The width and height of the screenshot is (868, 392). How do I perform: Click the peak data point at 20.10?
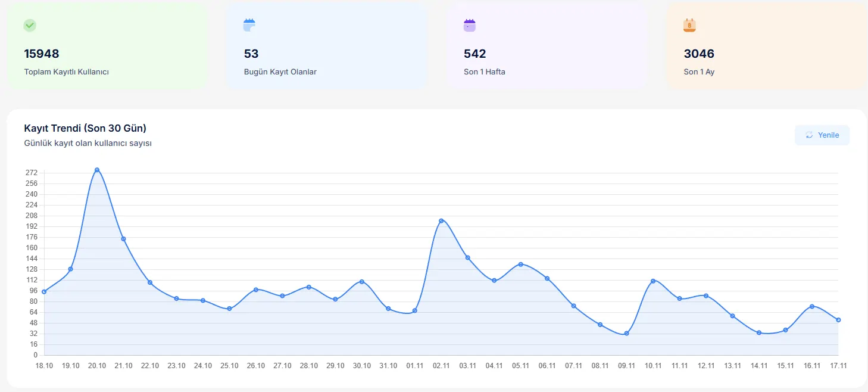(97, 170)
